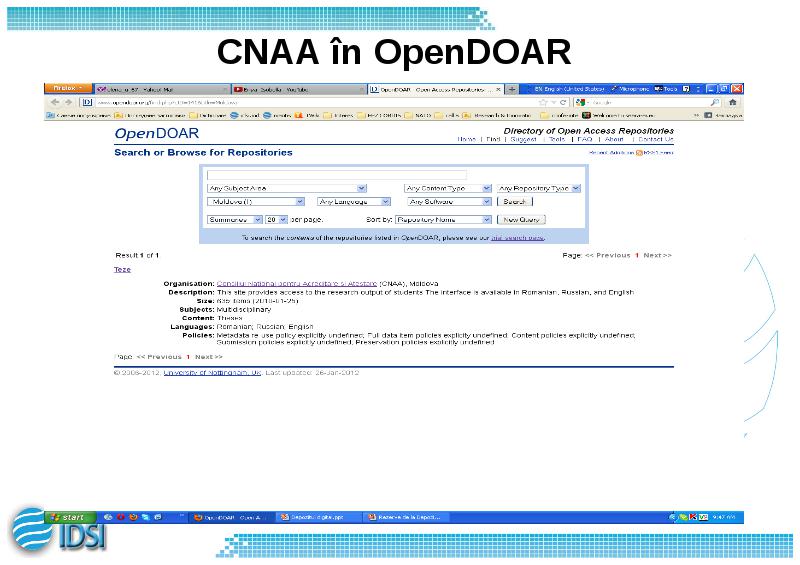Open the Moldova country dropdown

tap(256, 202)
